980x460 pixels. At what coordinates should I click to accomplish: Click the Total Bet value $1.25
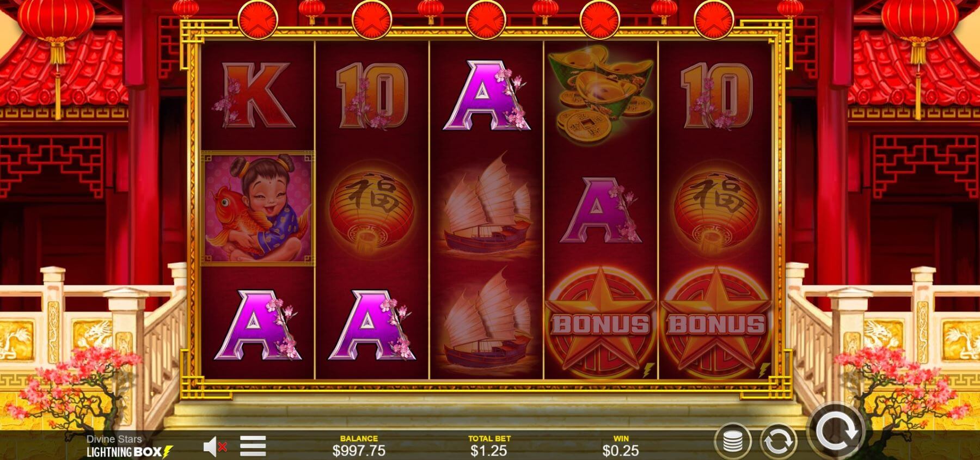click(x=489, y=450)
